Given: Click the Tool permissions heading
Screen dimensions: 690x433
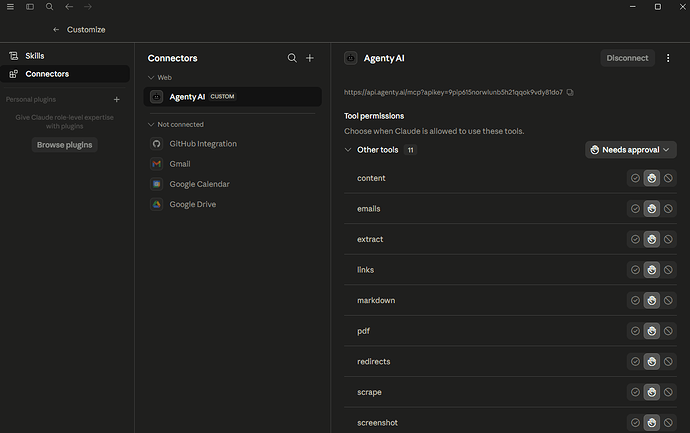Looking at the screenshot, I should click(374, 116).
